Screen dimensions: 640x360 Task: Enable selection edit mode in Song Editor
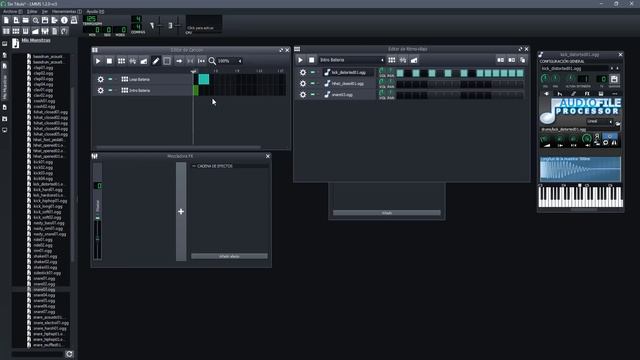pyautogui.click(x=167, y=61)
